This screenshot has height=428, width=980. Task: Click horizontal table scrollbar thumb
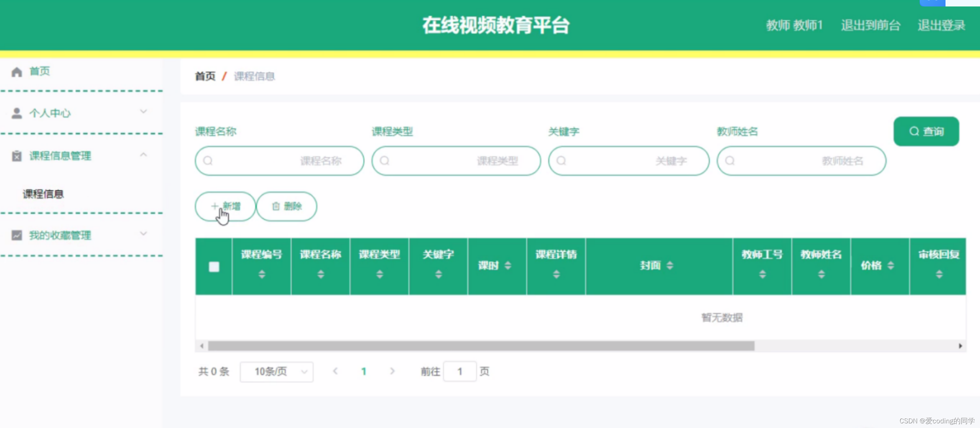[481, 346]
